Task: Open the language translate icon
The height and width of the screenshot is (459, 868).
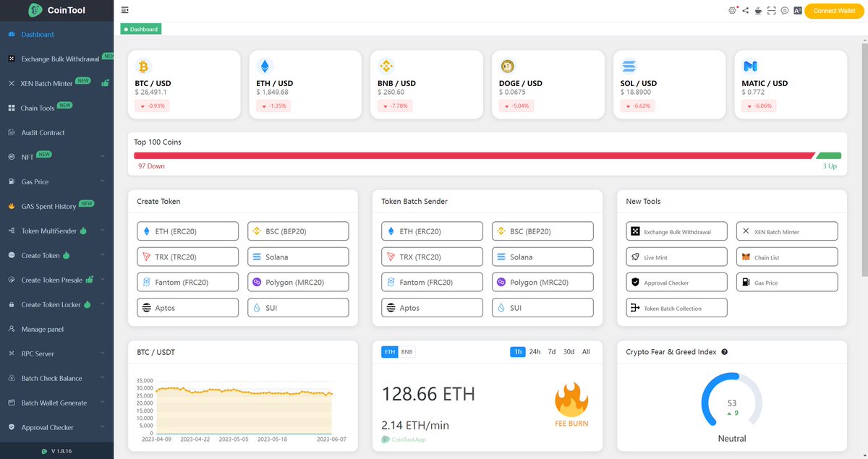Action: [x=798, y=10]
